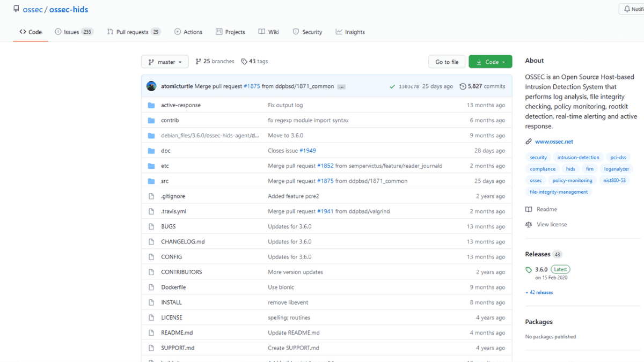Select the policy-monitoring topic tag
Viewport: 644px width, 362px height.
tap(572, 181)
